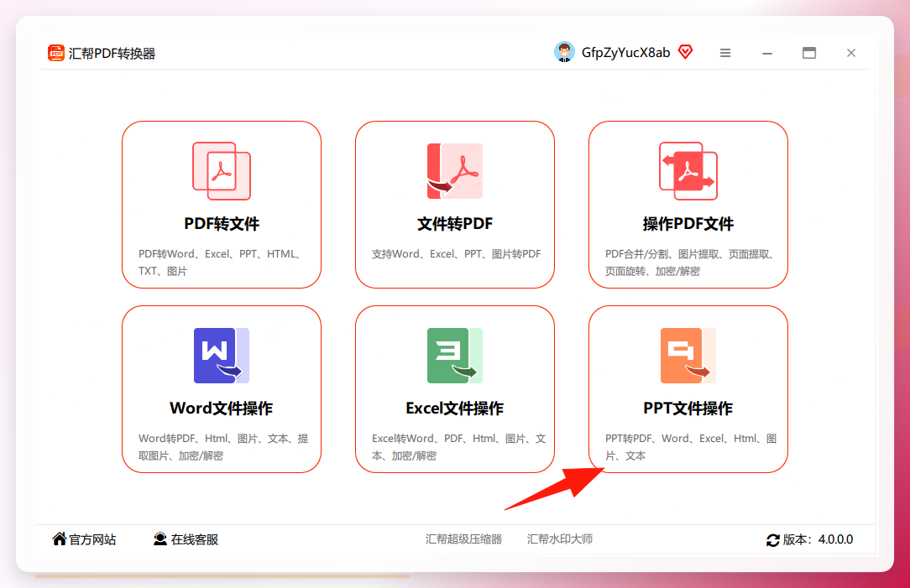Click the green Excel file icon
This screenshot has height=588, width=910.
(454, 356)
